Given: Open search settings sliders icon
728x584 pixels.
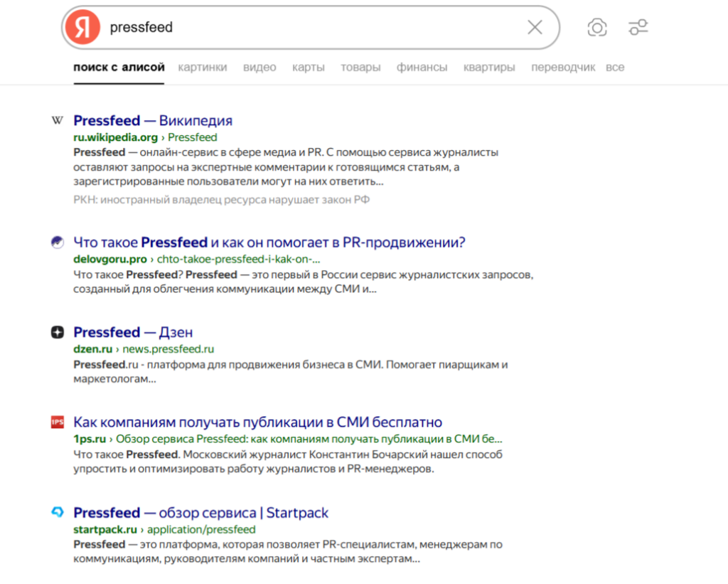Looking at the screenshot, I should (638, 28).
